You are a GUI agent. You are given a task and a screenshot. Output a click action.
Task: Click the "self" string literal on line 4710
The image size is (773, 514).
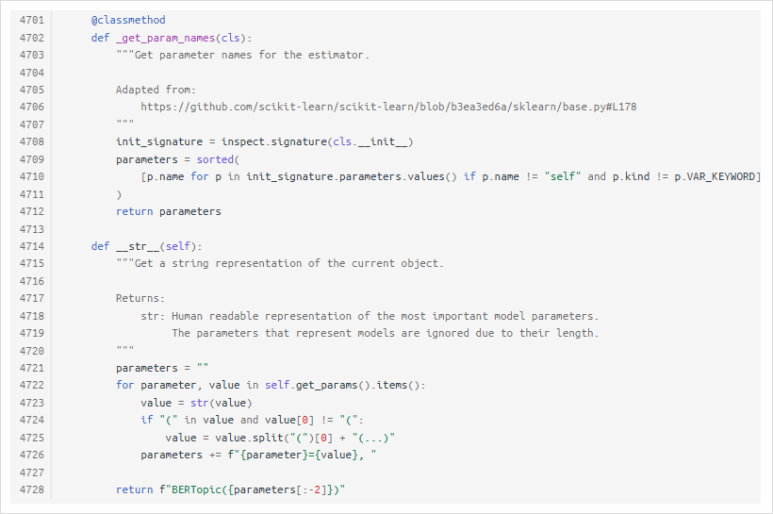(x=562, y=176)
